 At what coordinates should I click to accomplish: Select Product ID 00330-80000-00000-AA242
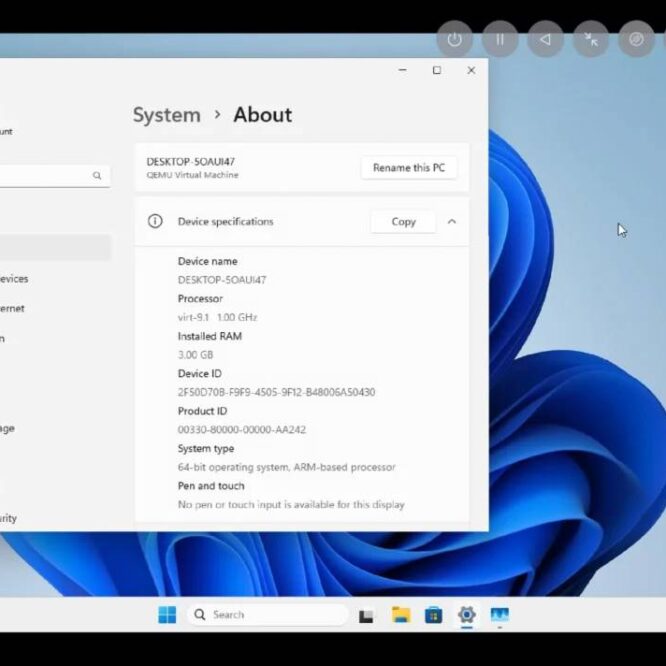(242, 429)
